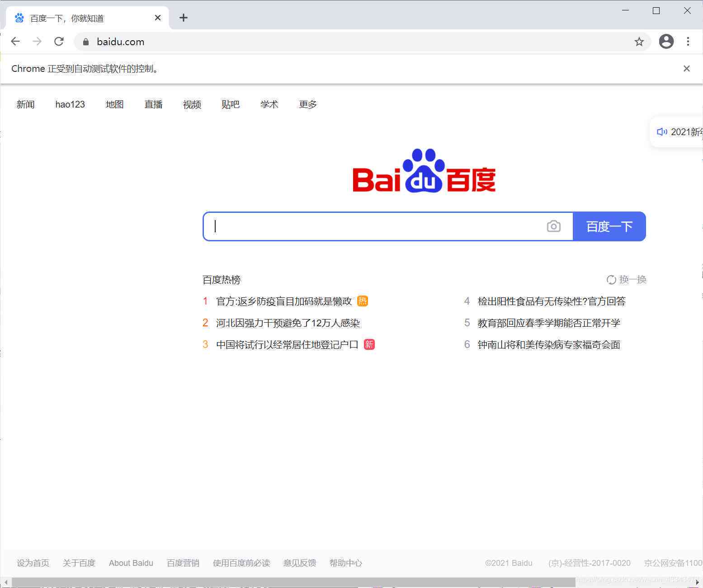Maximize the Chrome window
Image resolution: width=703 pixels, height=588 pixels.
(x=656, y=10)
